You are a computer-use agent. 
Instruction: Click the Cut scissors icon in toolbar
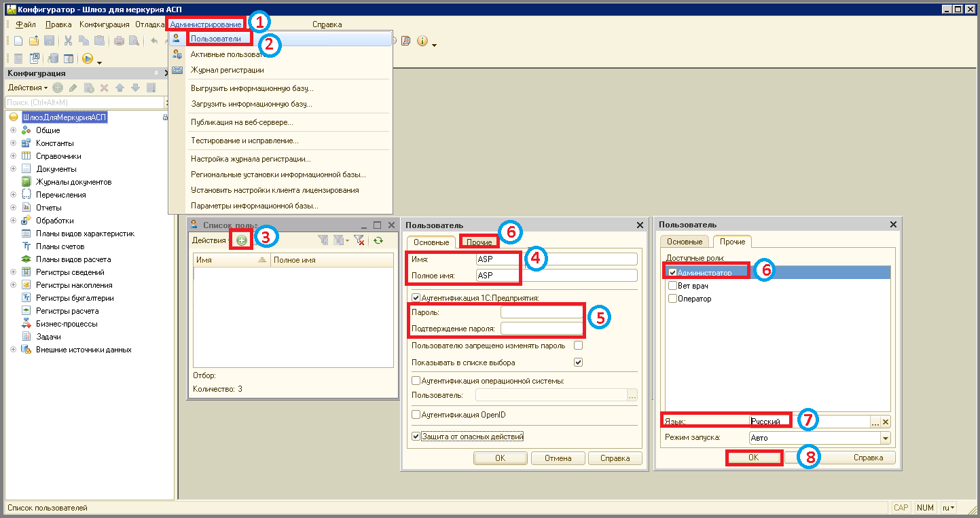click(69, 41)
